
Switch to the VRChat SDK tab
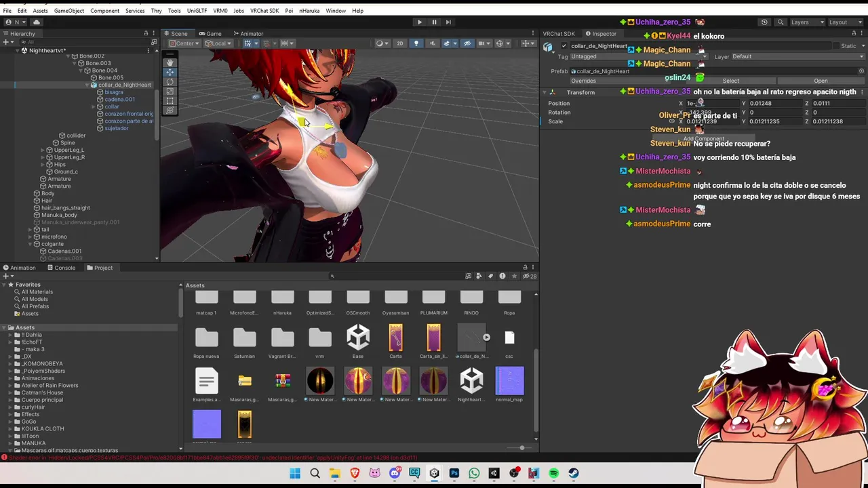(x=559, y=33)
